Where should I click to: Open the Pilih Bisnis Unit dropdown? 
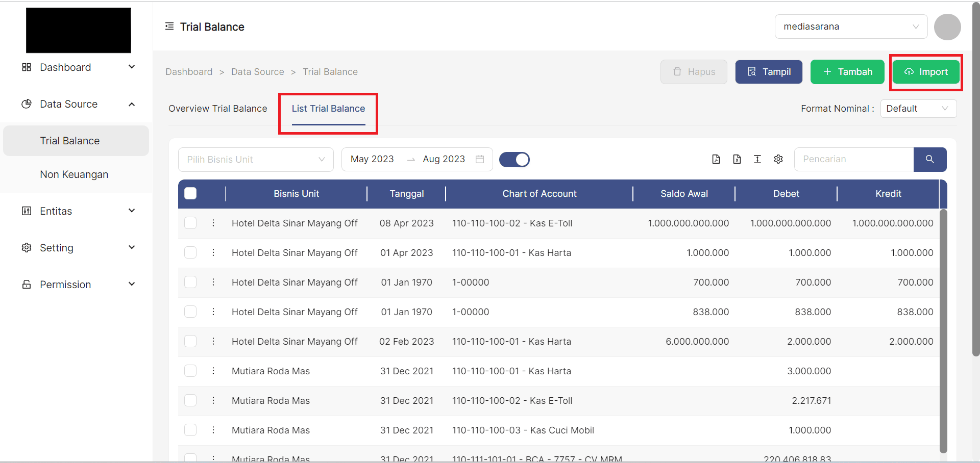(x=256, y=160)
